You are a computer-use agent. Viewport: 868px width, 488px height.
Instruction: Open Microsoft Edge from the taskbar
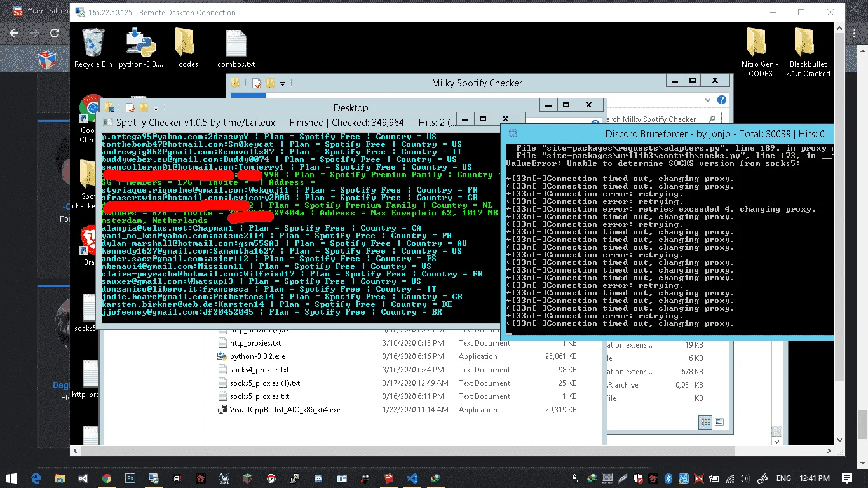pyautogui.click(x=36, y=478)
